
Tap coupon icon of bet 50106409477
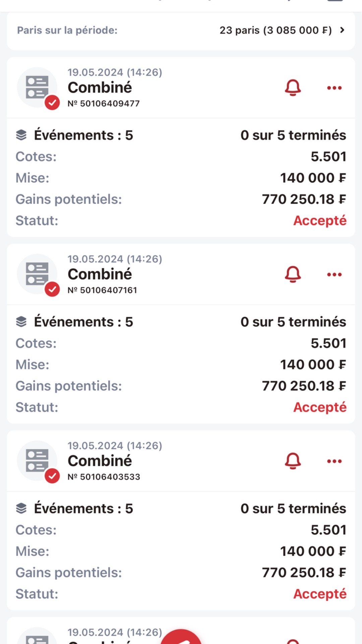(37, 87)
